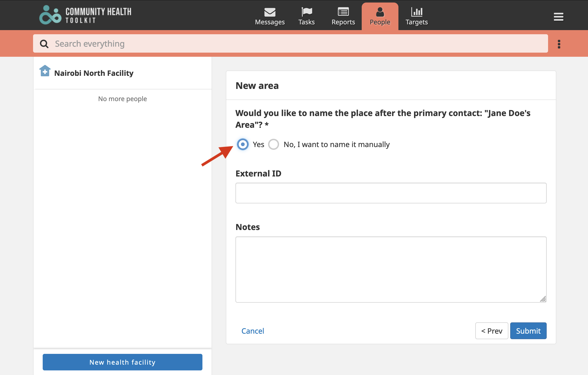Choose No, I want to name it manually
This screenshot has height=375, width=588.
[274, 144]
